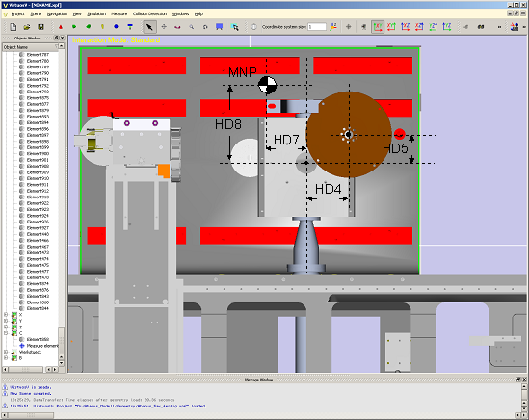The width and height of the screenshot is (529, 420).
Task: Click the Object Name column header
Action: [x=31, y=47]
